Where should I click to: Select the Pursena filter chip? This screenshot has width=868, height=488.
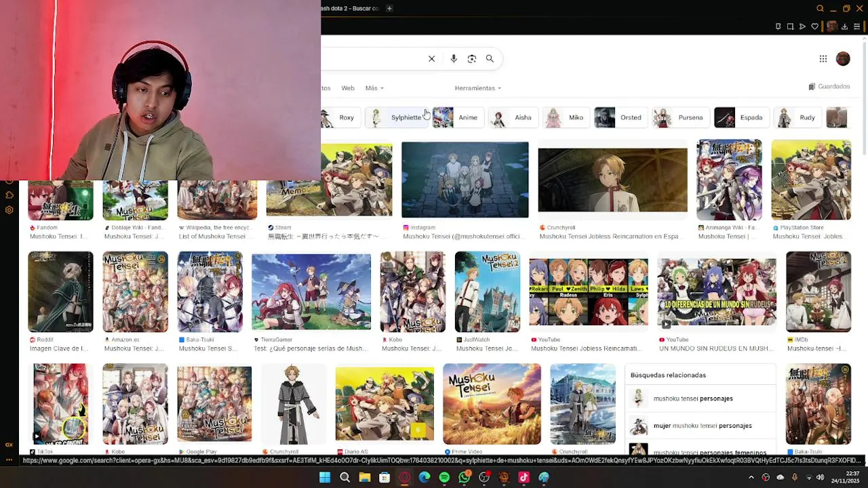[x=680, y=117]
